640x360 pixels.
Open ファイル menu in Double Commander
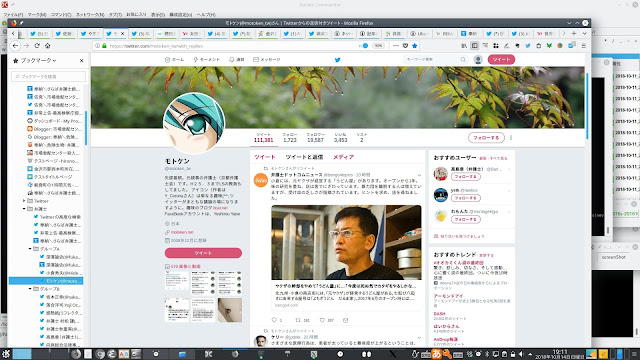[13, 15]
